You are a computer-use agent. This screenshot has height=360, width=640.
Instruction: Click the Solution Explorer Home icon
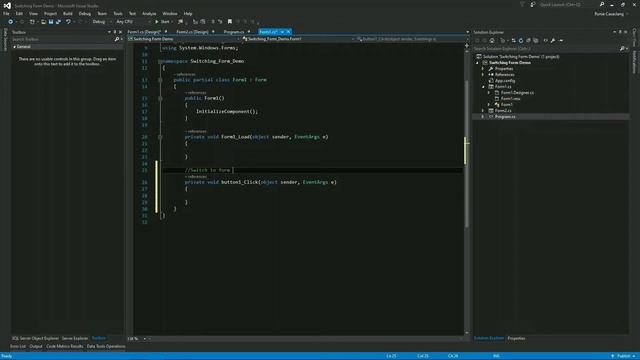pos(492,40)
